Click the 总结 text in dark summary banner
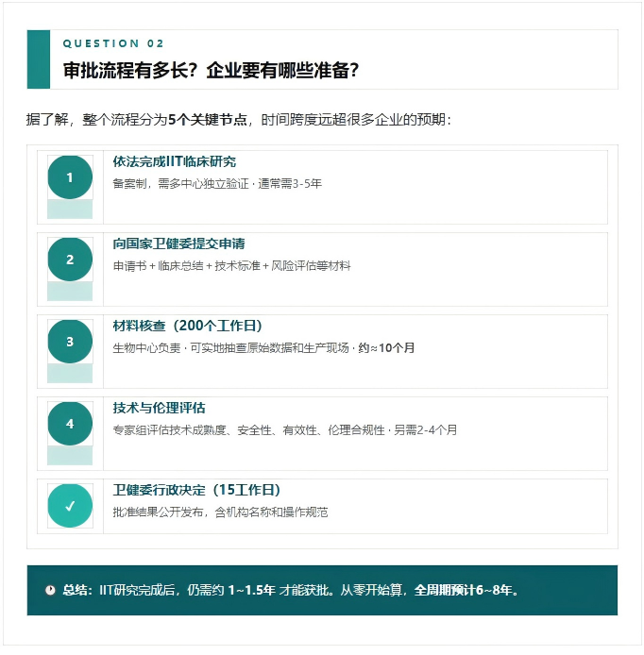This screenshot has width=644, height=655. coord(76,591)
